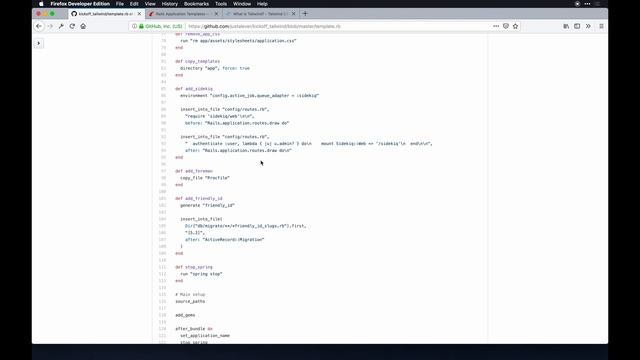Click the 'def add_sidekiq' code line
This screenshot has height=360, width=640.
[x=194, y=89]
